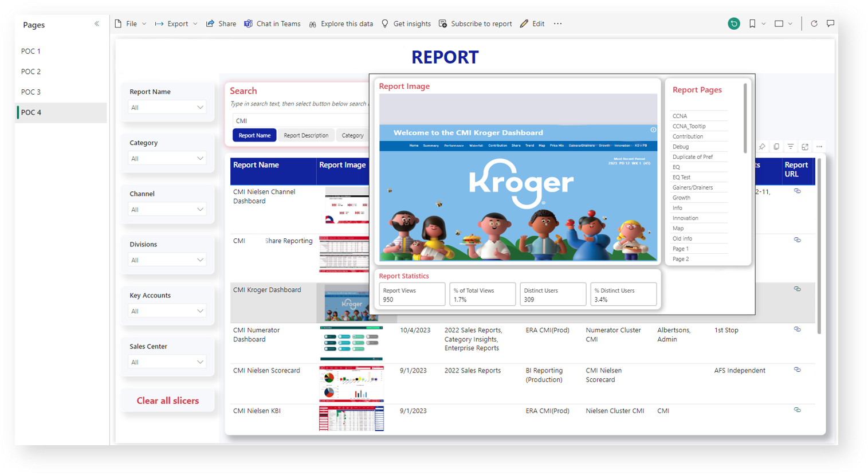Select the POC 2 page
868x475 pixels.
click(x=62, y=72)
